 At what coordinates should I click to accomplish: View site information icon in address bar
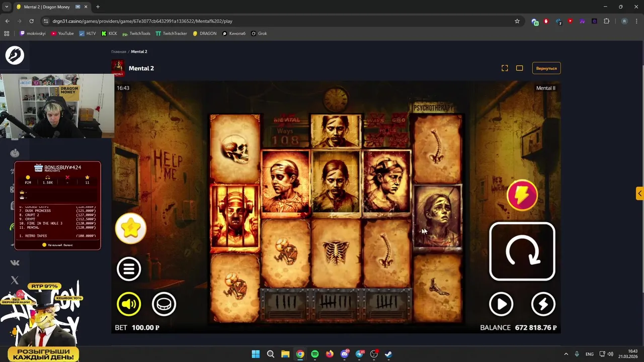pos(46,21)
